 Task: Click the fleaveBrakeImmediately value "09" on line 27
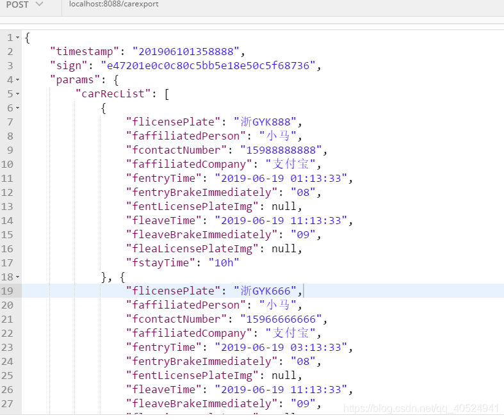click(x=303, y=404)
